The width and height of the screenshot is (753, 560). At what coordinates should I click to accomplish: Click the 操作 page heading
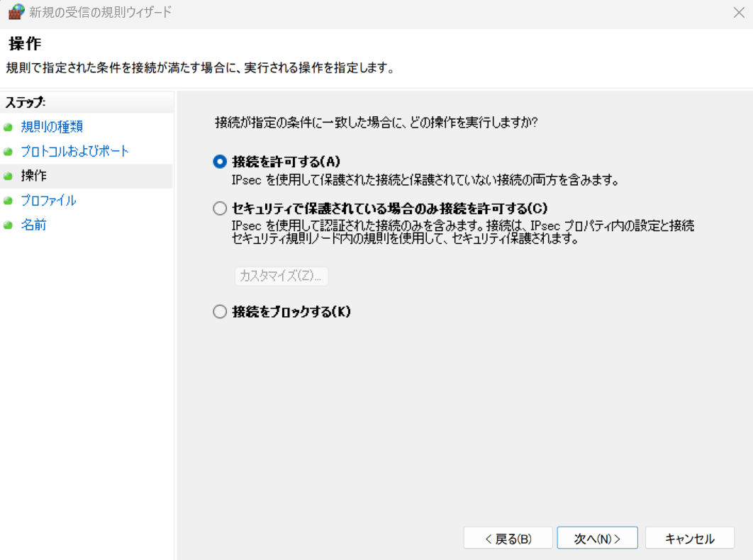pos(25,44)
